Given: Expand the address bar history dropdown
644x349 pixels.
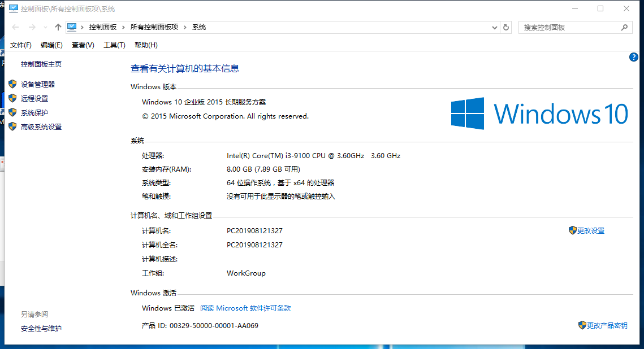Looking at the screenshot, I should [495, 28].
